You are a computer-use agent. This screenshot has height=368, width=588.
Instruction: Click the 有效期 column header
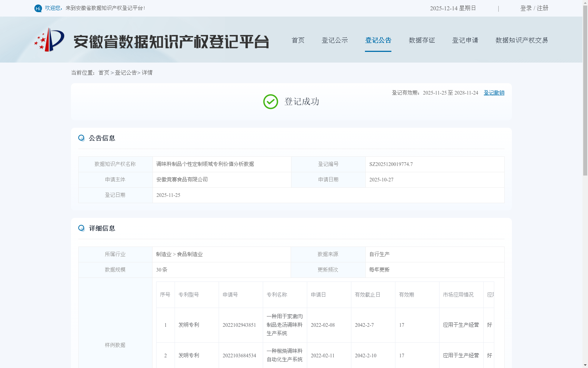pyautogui.click(x=406, y=295)
